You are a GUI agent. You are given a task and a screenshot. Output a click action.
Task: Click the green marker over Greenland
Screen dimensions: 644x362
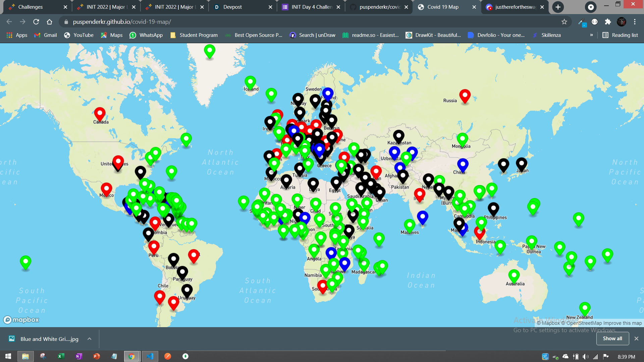coord(210,51)
